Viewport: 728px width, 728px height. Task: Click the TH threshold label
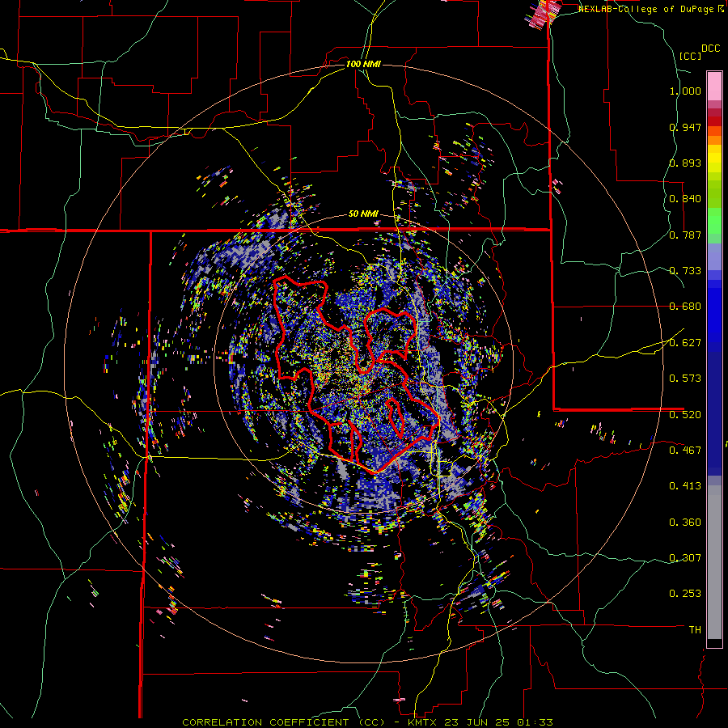pyautogui.click(x=695, y=630)
